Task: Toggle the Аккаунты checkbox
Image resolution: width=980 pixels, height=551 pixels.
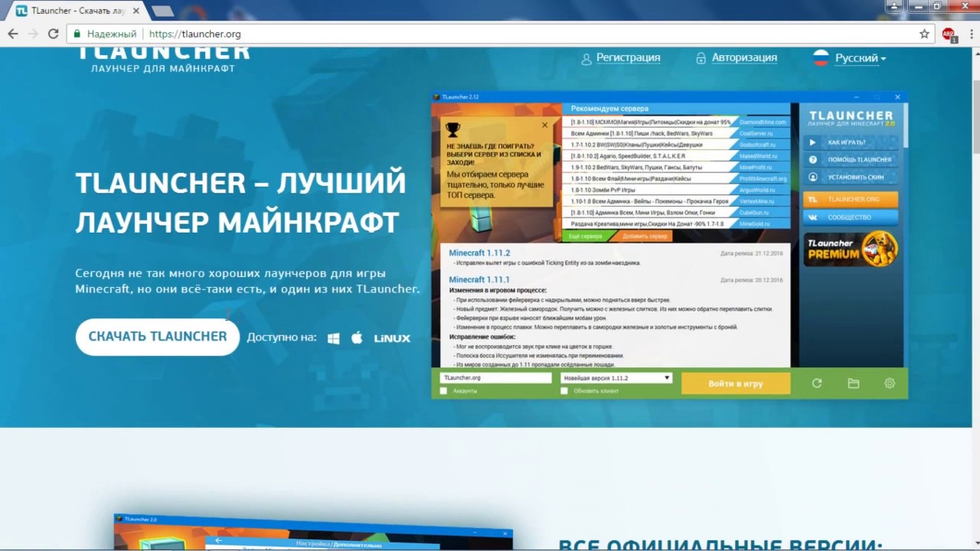Action: click(443, 391)
